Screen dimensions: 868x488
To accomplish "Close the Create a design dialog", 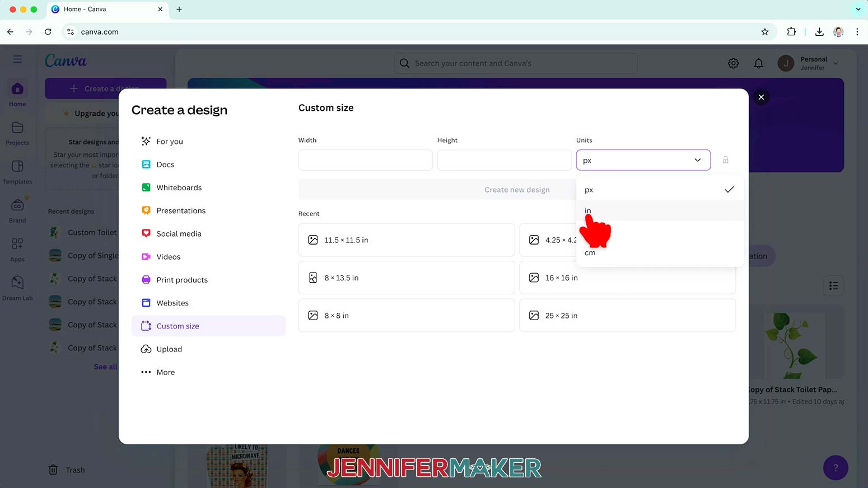I will pyautogui.click(x=761, y=97).
